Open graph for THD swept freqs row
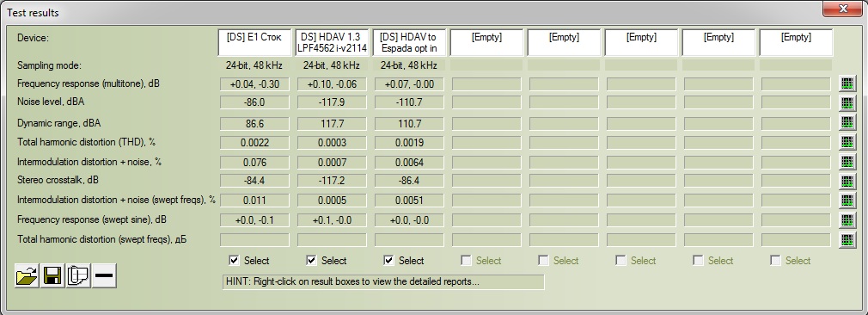Viewport: 868px width, 315px height. (x=847, y=240)
